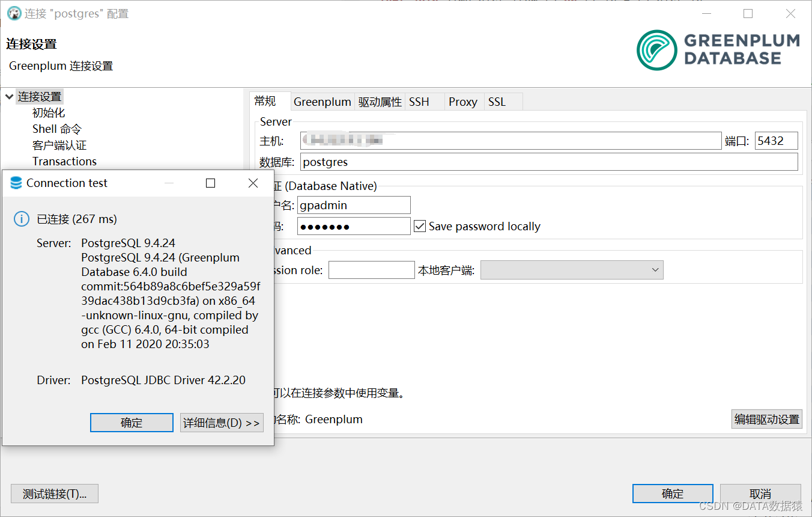Select 客户端认证 in the tree

coord(59,145)
